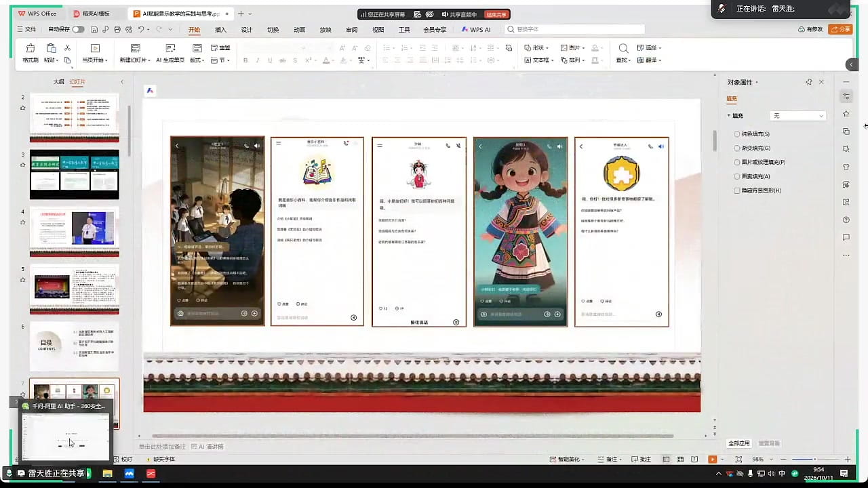The width and height of the screenshot is (868, 488).
Task: Click the WPS AI button
Action: tap(476, 30)
